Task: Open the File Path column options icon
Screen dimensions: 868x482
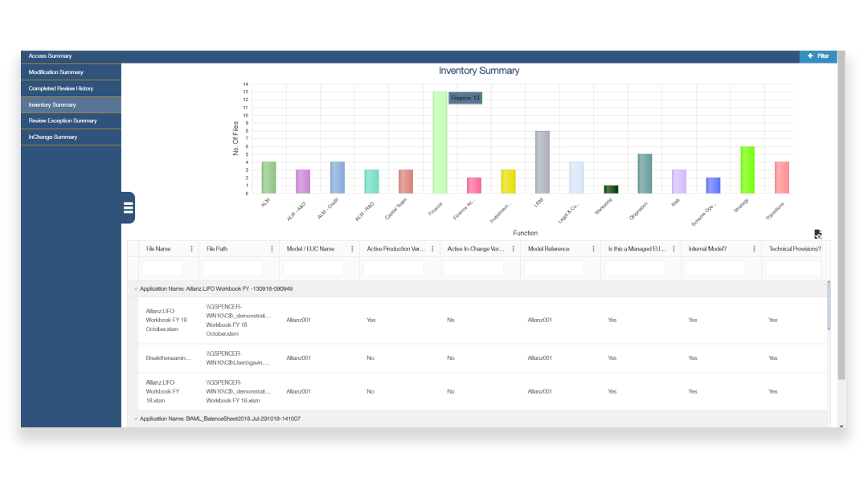Action: [x=272, y=249]
